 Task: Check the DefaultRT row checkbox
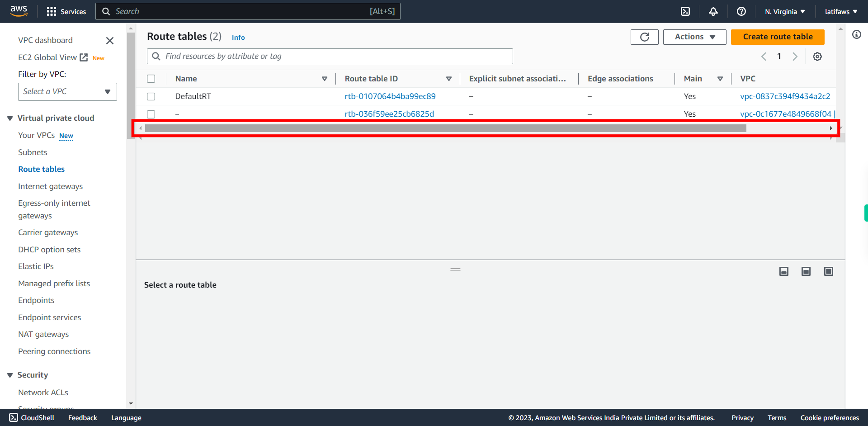tap(151, 96)
